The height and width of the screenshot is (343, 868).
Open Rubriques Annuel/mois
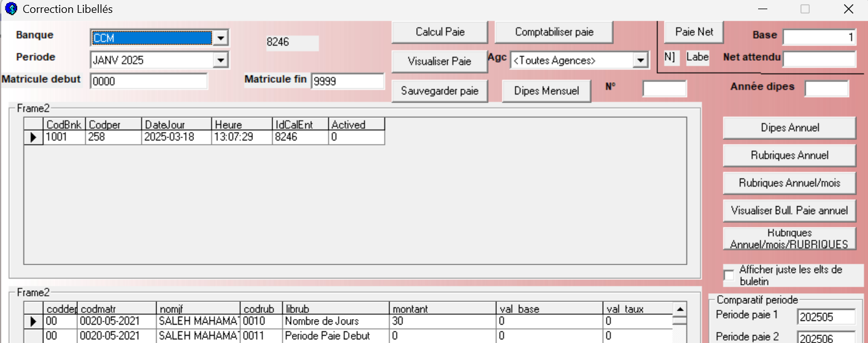[789, 183]
